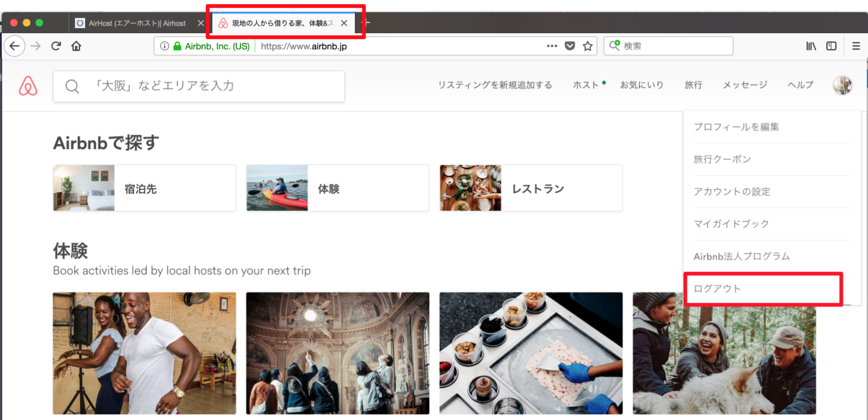Open お気に入り in navigation
The image size is (868, 420).
pyautogui.click(x=642, y=85)
